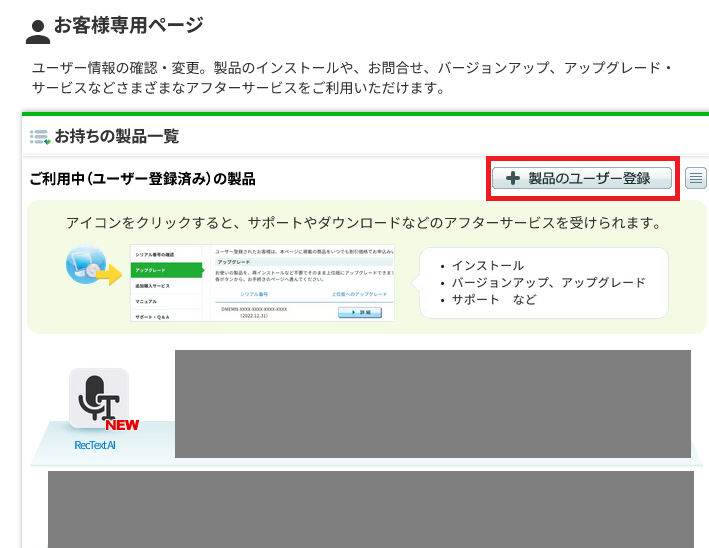Click the ご利用中(ユーザー登録済み)の製品 heading
The width and height of the screenshot is (709, 548).
point(142,179)
